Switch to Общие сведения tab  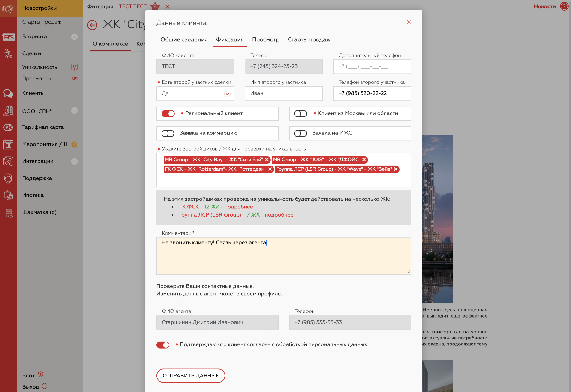tap(184, 39)
